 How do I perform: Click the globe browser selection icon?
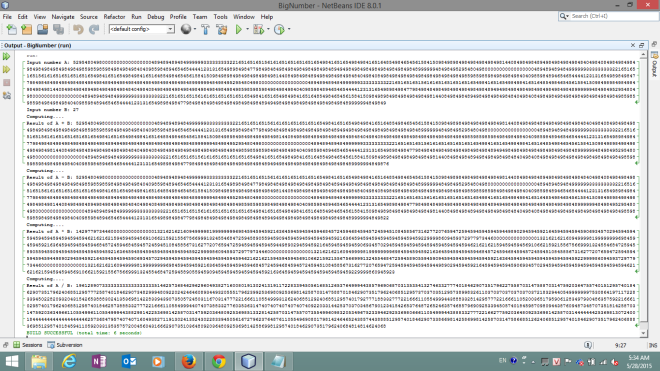point(186,29)
